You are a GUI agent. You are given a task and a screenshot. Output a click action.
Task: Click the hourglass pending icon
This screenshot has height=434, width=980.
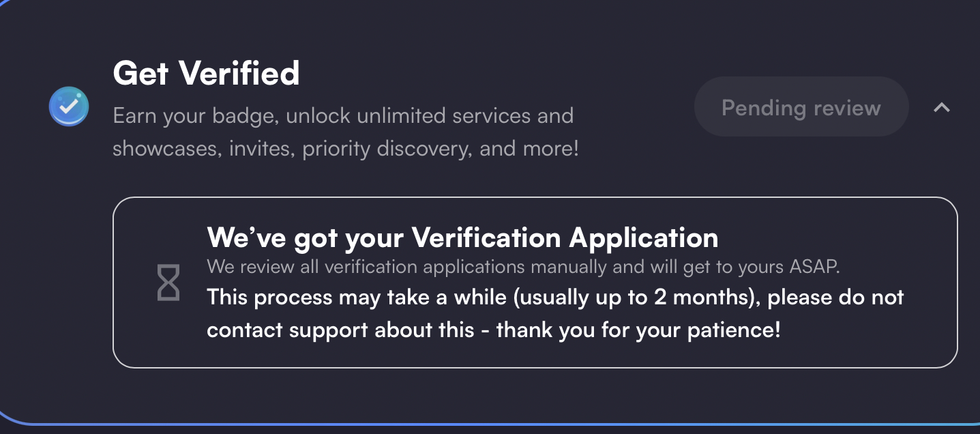click(168, 283)
